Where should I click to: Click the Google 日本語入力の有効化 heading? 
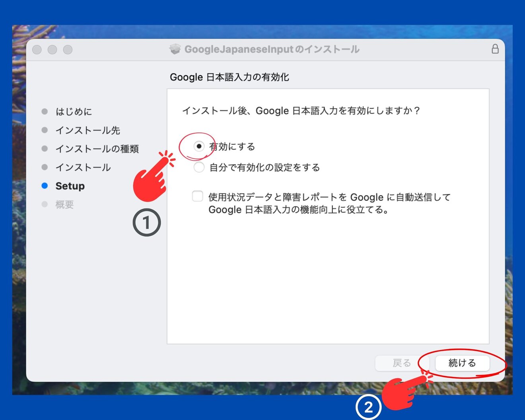click(229, 77)
